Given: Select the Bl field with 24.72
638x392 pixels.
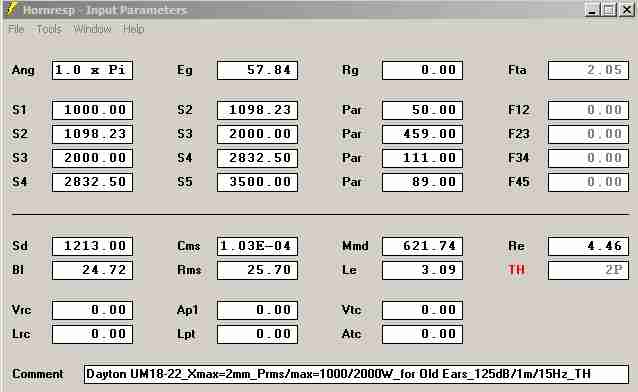Looking at the screenshot, I should pyautogui.click(x=92, y=270).
